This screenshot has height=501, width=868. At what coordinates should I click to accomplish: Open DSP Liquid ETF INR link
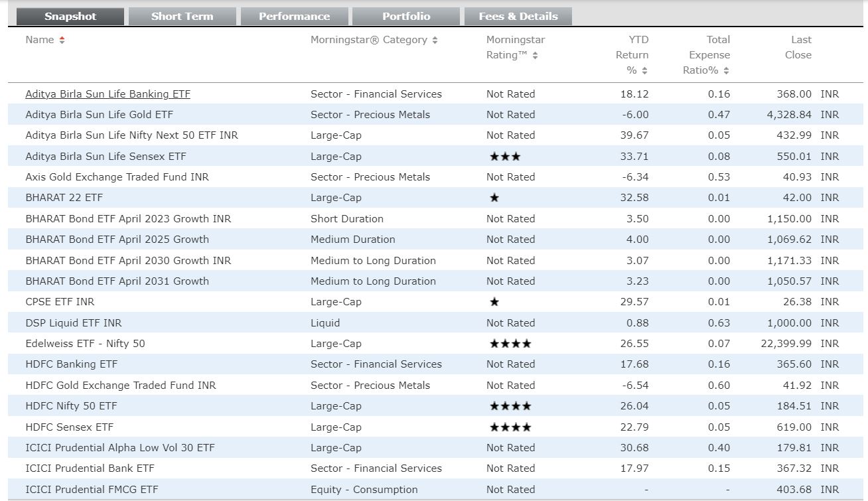[73, 323]
